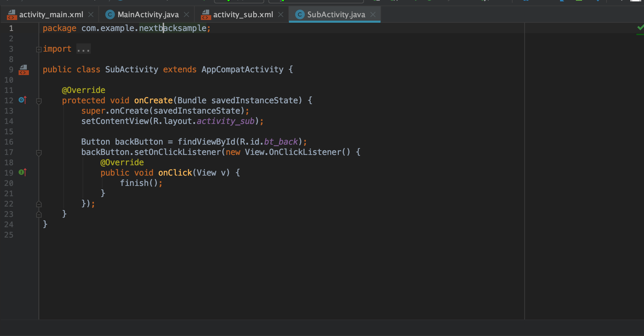Click 'super' keyword on line 13
Screen dimensions: 644x336
click(93, 111)
